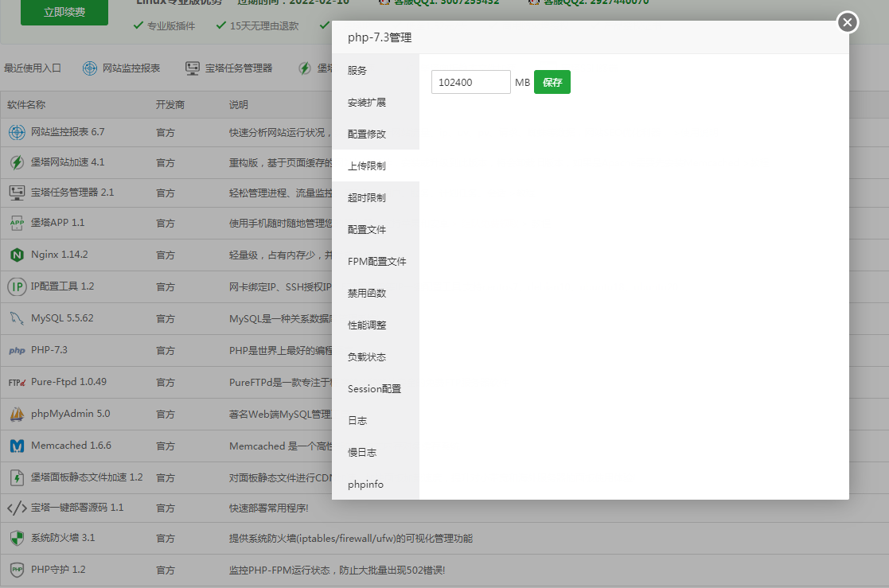Viewport: 889px width, 588px height.
Task: Select the 上传限制 tab
Action: click(376, 165)
